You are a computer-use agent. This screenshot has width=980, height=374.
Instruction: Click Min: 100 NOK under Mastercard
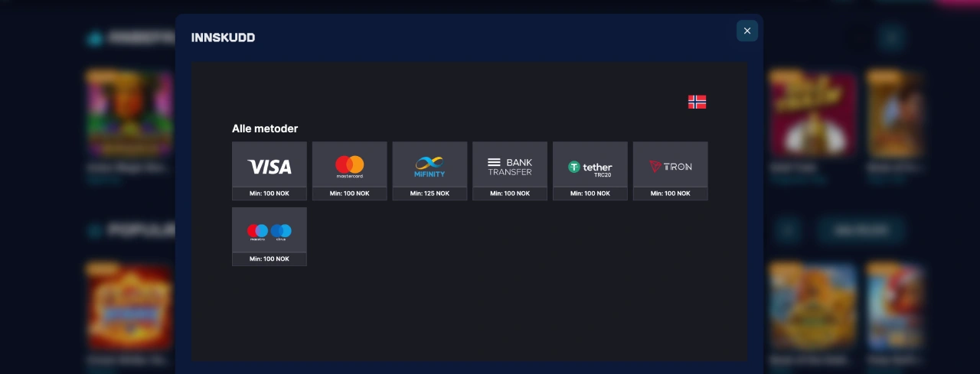(350, 194)
